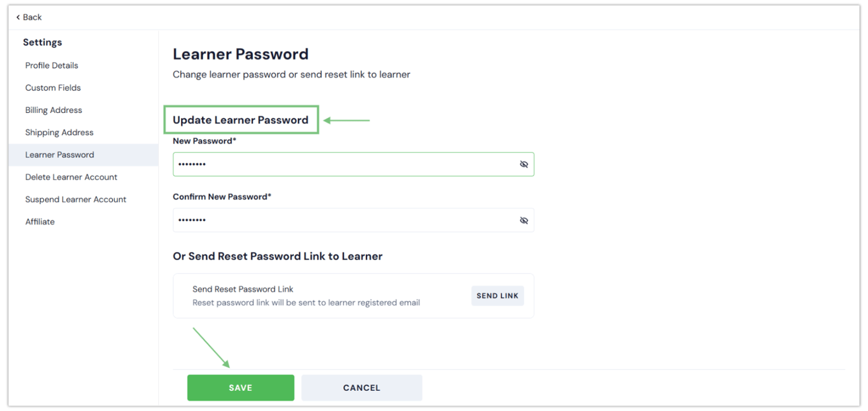Open Suspend Learner Account settings
This screenshot has width=868, height=411.
[76, 199]
